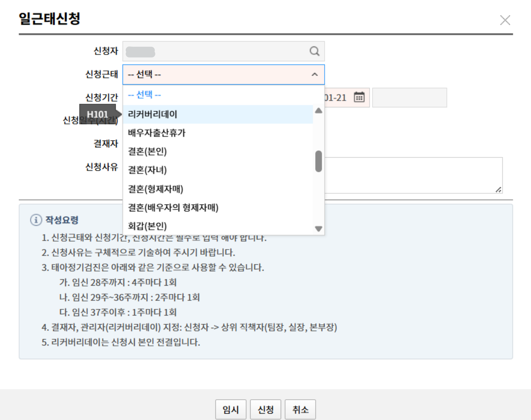Select 결혼(자녀) option

pyautogui.click(x=147, y=170)
